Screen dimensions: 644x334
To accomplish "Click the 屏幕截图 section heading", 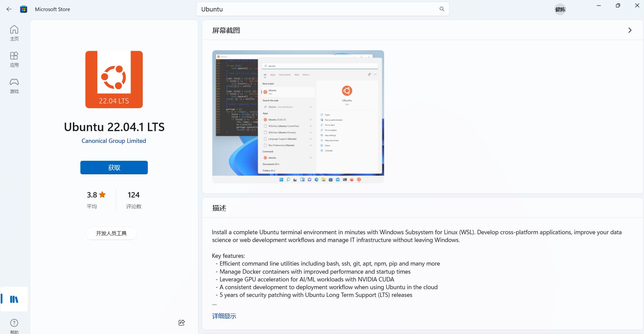I will [x=226, y=30].
